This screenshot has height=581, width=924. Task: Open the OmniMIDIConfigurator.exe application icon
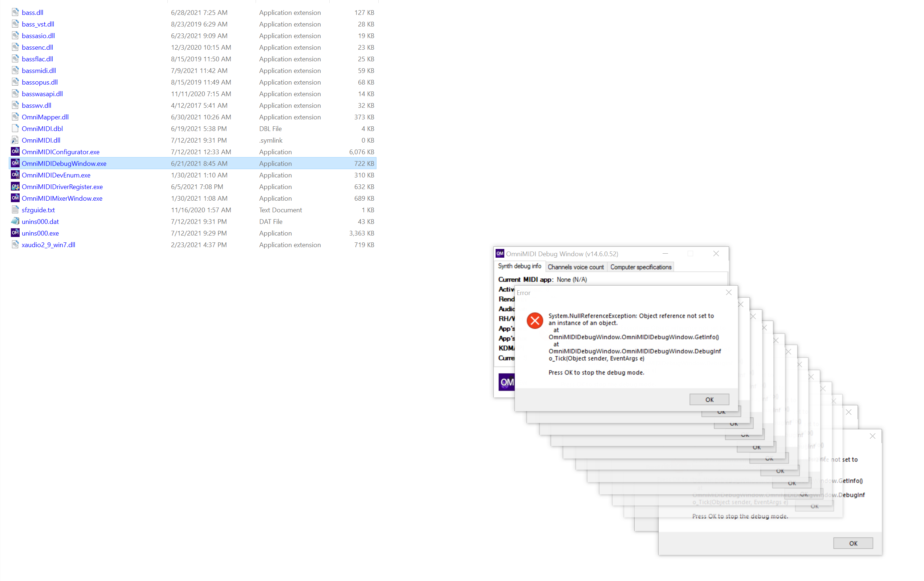pyautogui.click(x=15, y=151)
